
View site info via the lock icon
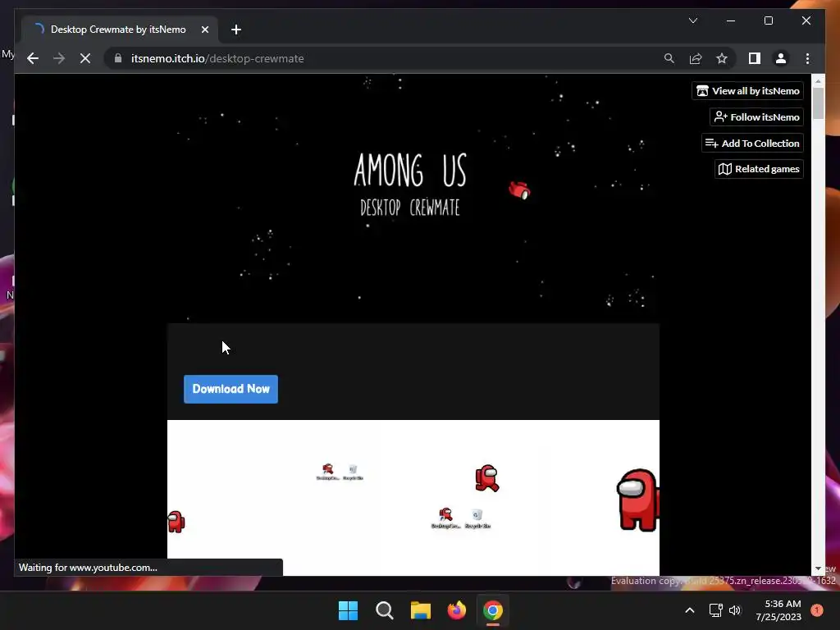[118, 58]
